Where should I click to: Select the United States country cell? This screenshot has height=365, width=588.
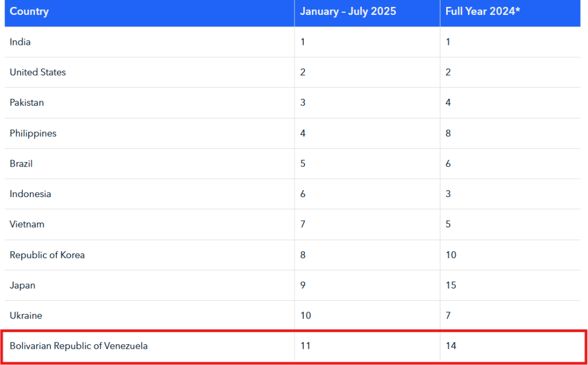tap(38, 72)
